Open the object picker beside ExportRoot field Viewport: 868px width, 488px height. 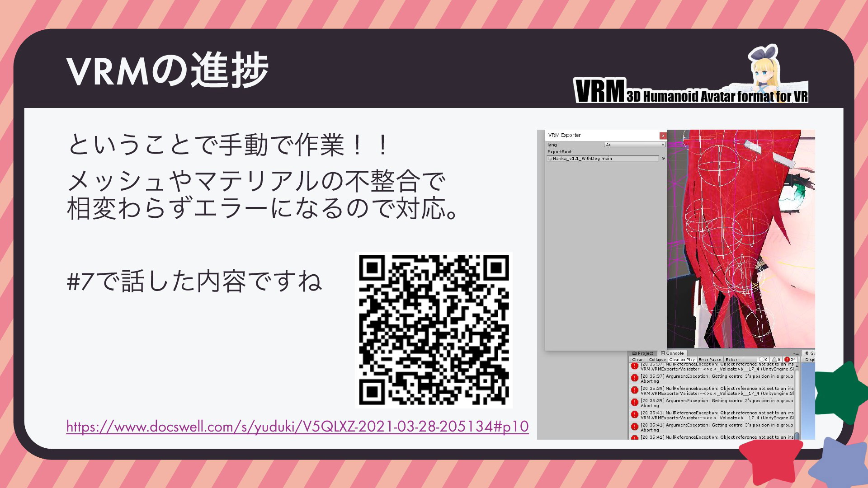click(x=663, y=159)
